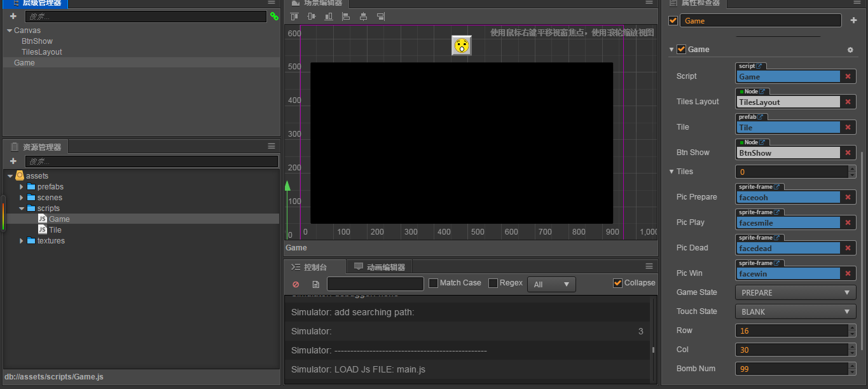Image resolution: width=868 pixels, height=389 pixels.
Task: Open the log file icon in console
Action: click(315, 284)
